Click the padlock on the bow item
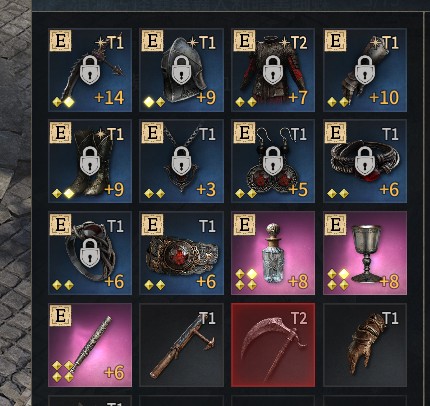This screenshot has width=430, height=406. (x=90, y=70)
